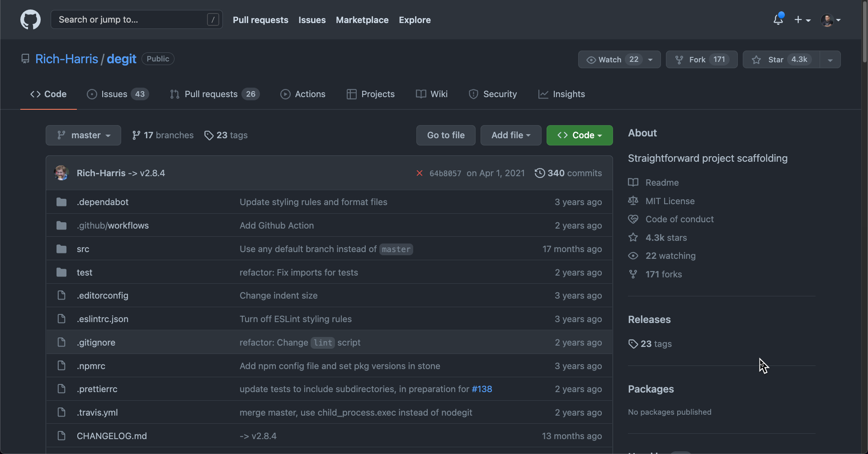This screenshot has height=454, width=868.
Task: Open commit 'Turn off ESLint styling rules'
Action: pyautogui.click(x=296, y=319)
